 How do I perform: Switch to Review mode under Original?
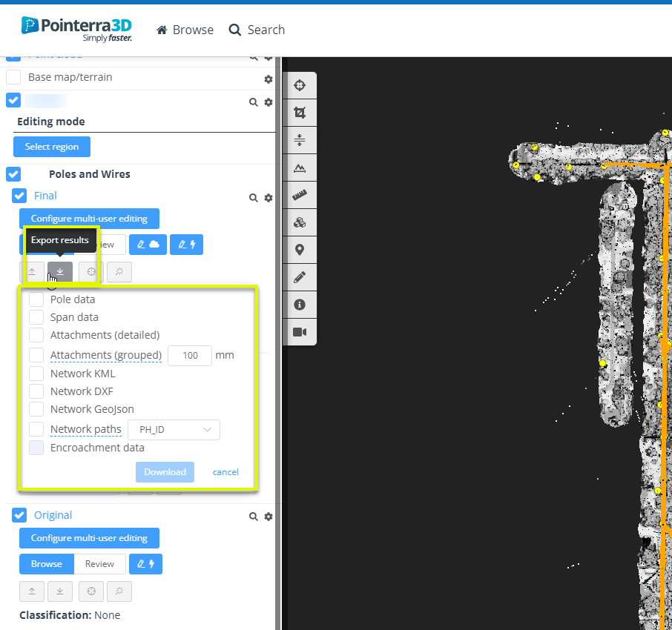point(100,564)
